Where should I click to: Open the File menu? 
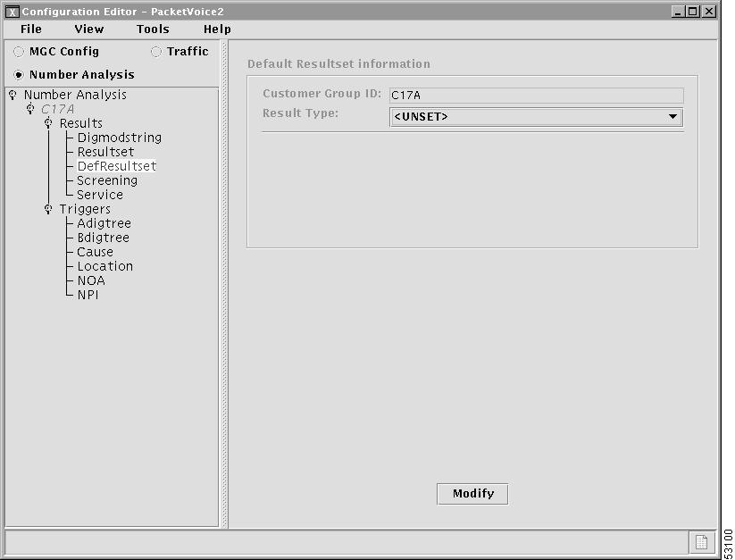pos(31,29)
